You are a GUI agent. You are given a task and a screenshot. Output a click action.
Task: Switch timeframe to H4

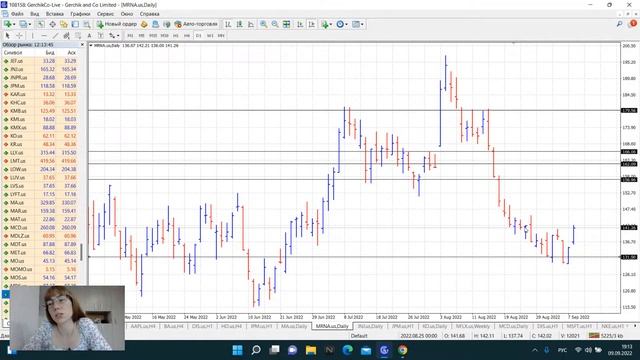pos(187,36)
